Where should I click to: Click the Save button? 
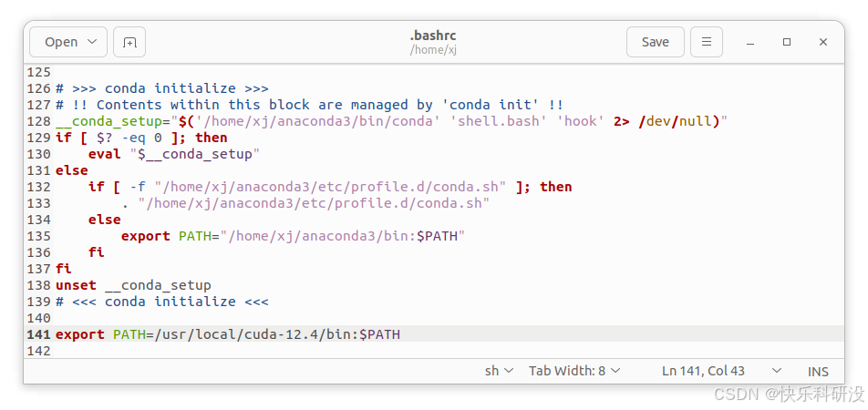[656, 42]
